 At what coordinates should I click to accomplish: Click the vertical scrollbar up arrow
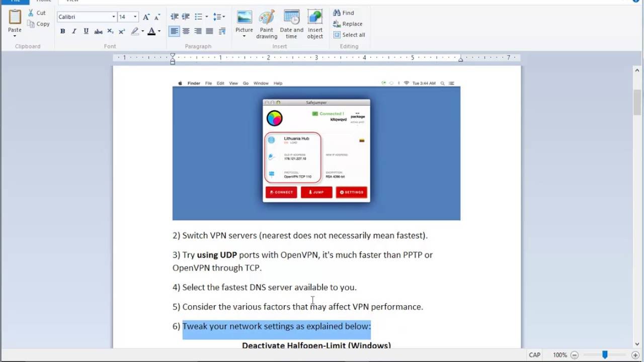(x=637, y=71)
